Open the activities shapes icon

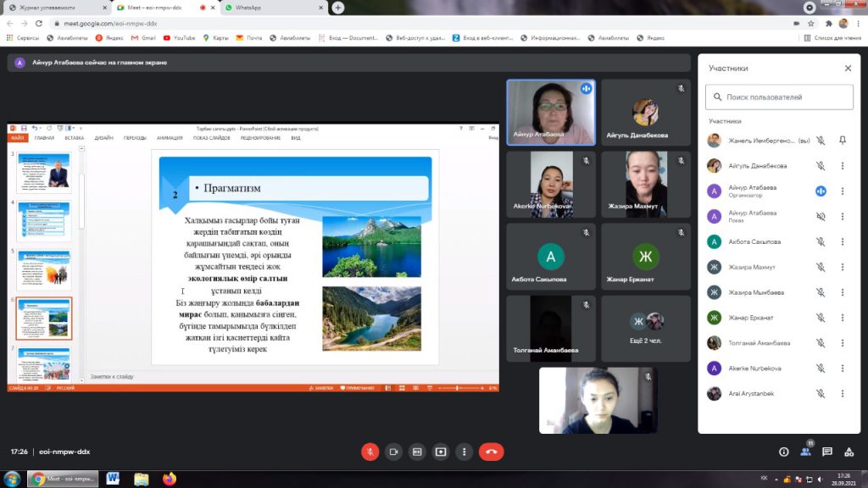tap(849, 452)
